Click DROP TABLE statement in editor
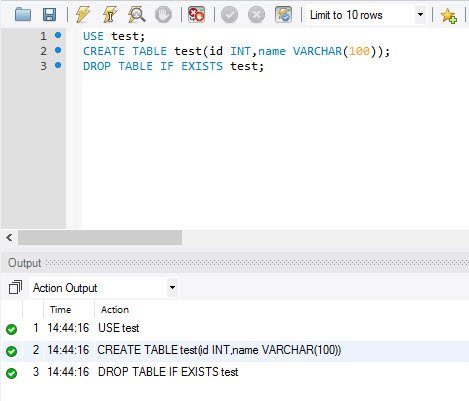469x401 pixels. point(173,66)
